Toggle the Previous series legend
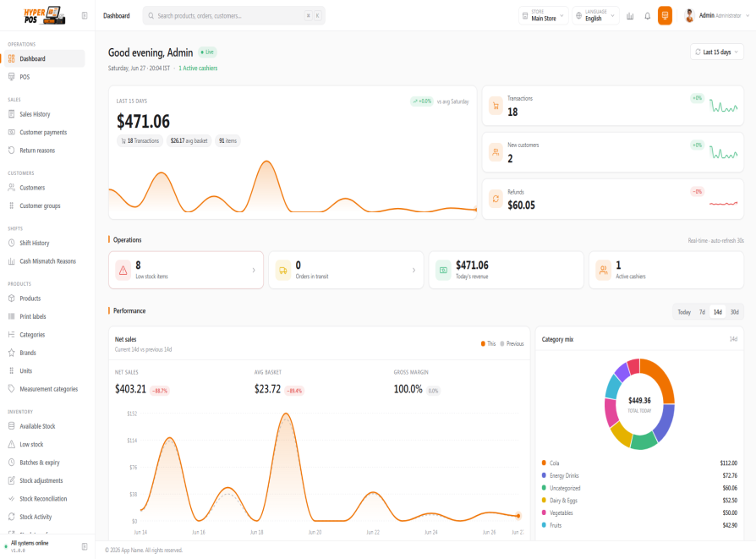This screenshot has width=756, height=559. (512, 343)
